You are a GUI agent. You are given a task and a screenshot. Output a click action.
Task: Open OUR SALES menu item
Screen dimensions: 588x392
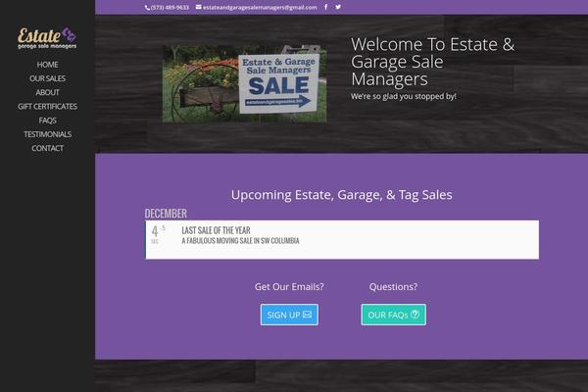[47, 78]
